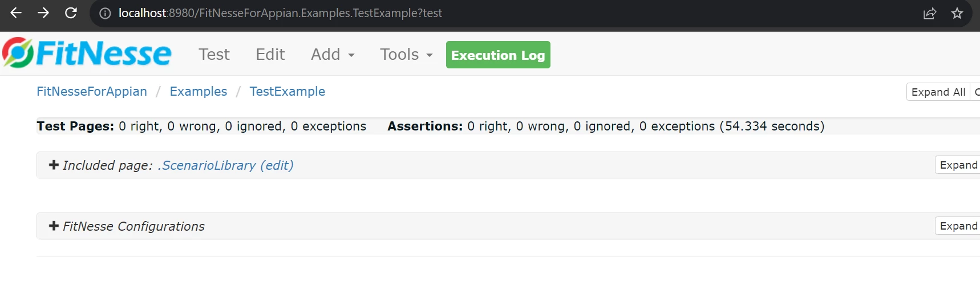Viewport: 980px width, 290px height.
Task: Select the Test Pages summary text
Action: point(201,126)
